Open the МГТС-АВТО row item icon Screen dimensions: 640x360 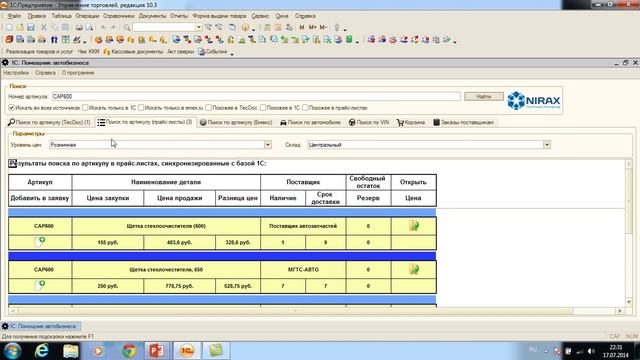pyautogui.click(x=413, y=269)
